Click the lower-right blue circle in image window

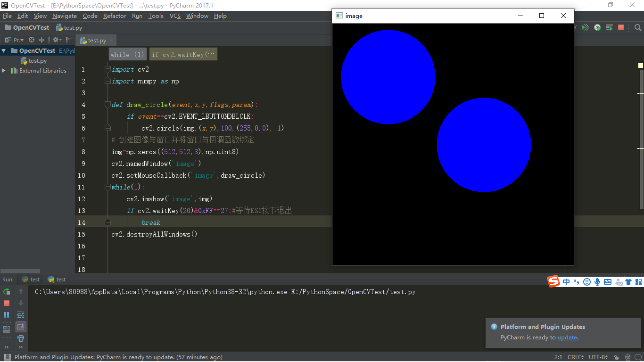[x=484, y=145]
